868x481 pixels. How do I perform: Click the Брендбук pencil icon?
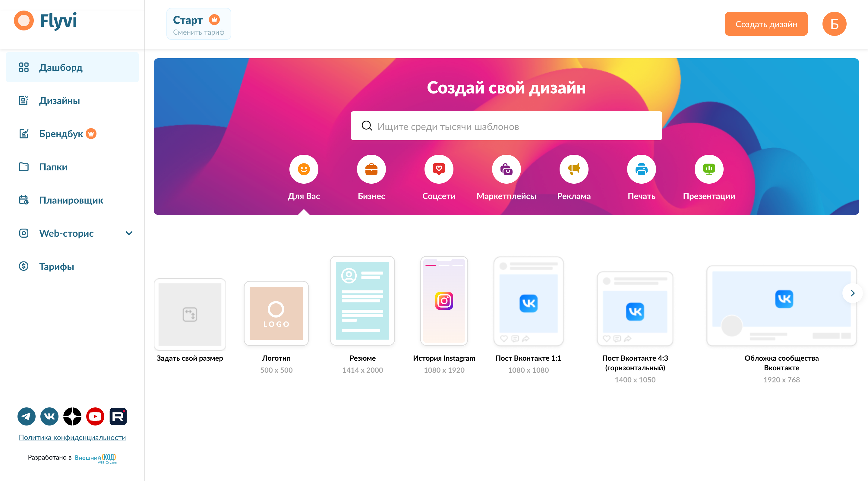24,134
